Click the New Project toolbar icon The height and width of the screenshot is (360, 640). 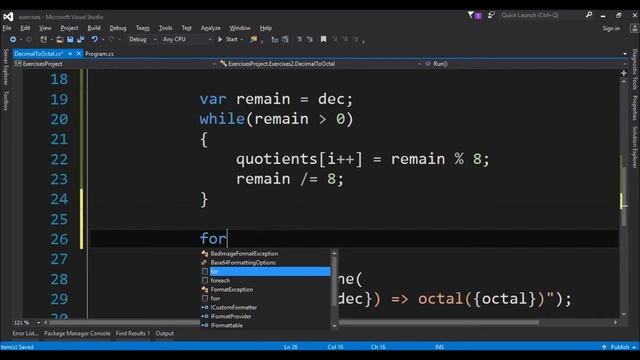[43, 40]
